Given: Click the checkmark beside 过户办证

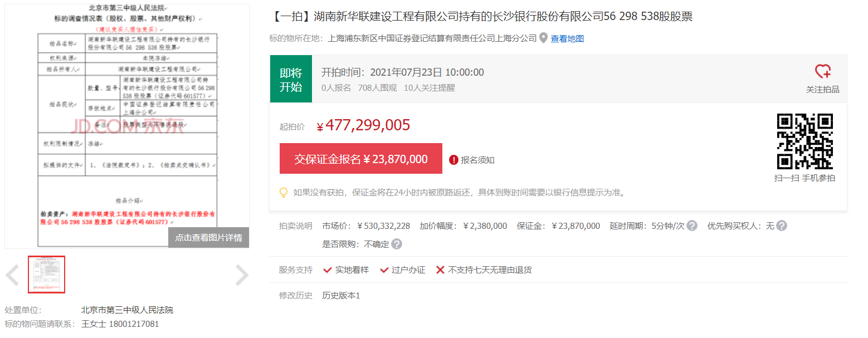Looking at the screenshot, I should (x=384, y=270).
